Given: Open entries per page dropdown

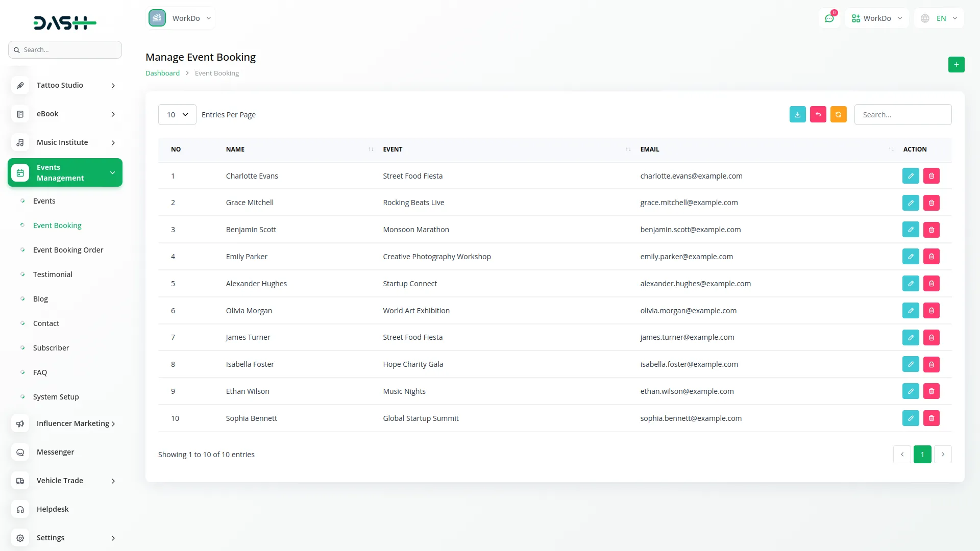Looking at the screenshot, I should (177, 115).
